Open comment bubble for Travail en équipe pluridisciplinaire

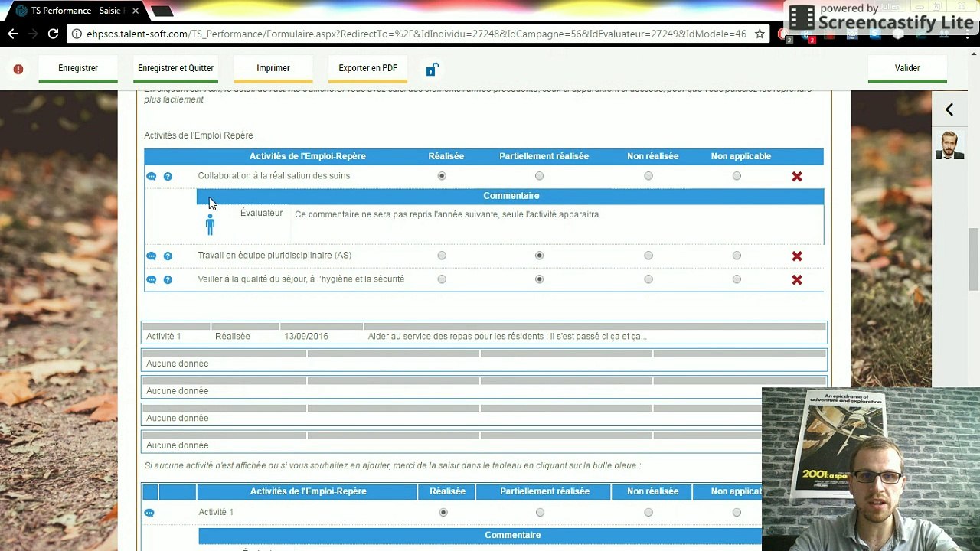click(151, 256)
